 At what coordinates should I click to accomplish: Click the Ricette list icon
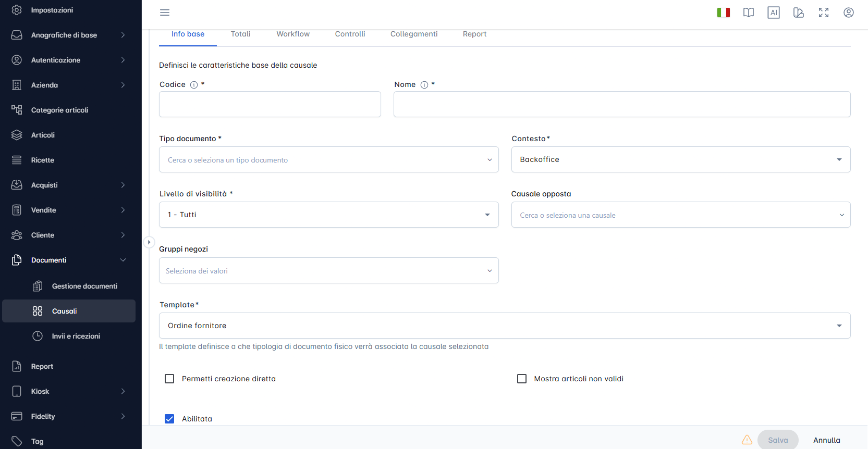[x=17, y=160]
